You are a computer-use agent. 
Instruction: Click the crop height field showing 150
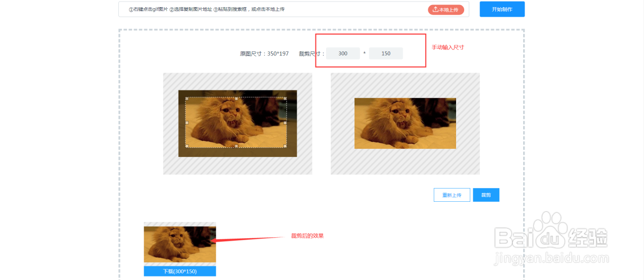coord(386,53)
